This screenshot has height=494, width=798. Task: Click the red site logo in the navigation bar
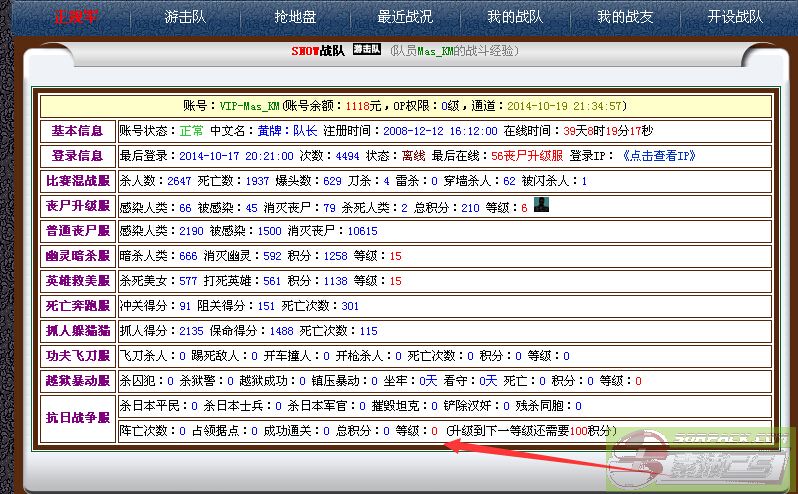click(66, 16)
